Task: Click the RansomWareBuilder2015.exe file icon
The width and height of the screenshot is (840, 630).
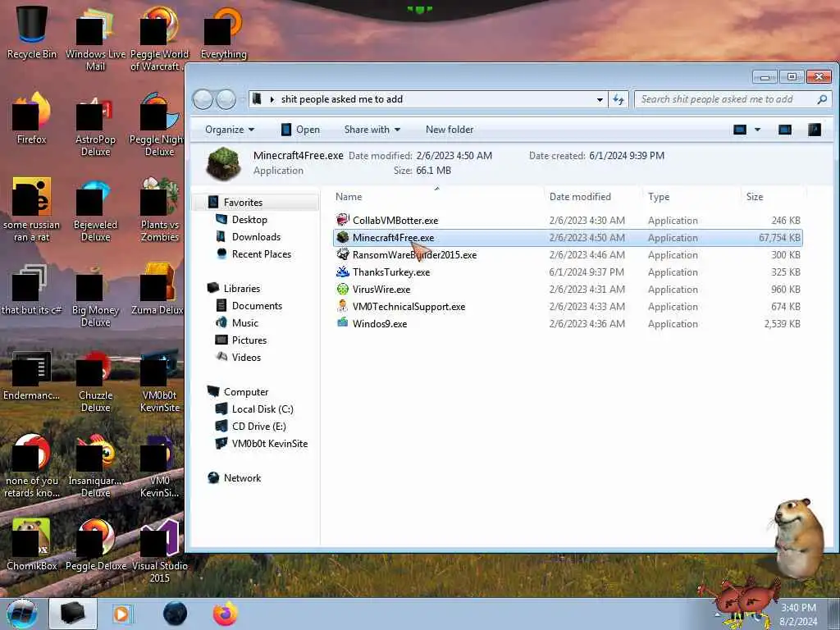Action: coord(342,254)
